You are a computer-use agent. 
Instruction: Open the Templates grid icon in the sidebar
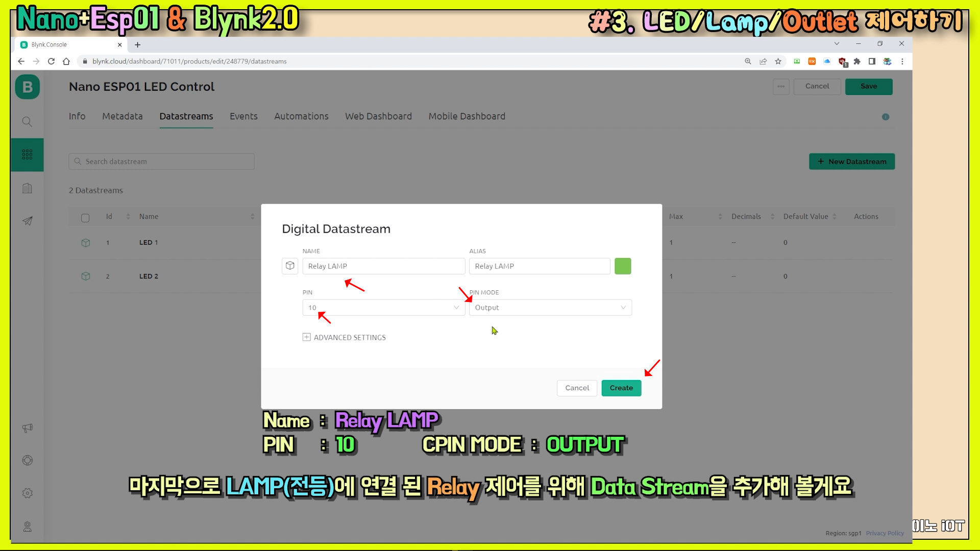tap(27, 155)
